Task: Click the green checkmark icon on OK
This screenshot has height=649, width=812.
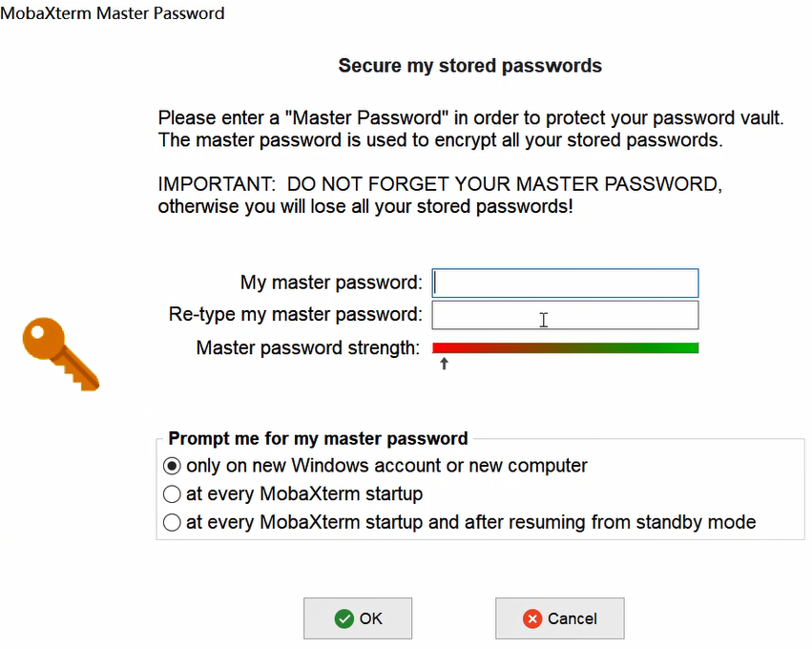Action: 344,618
